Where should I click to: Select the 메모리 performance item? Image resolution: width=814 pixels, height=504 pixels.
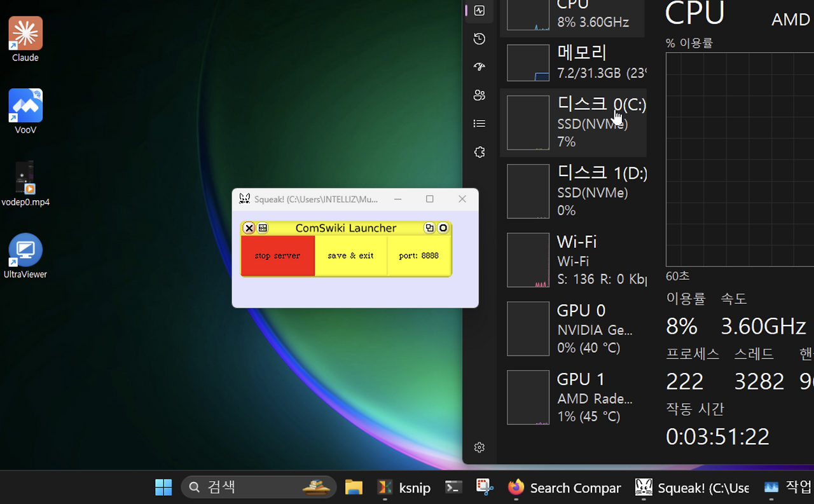(573, 62)
